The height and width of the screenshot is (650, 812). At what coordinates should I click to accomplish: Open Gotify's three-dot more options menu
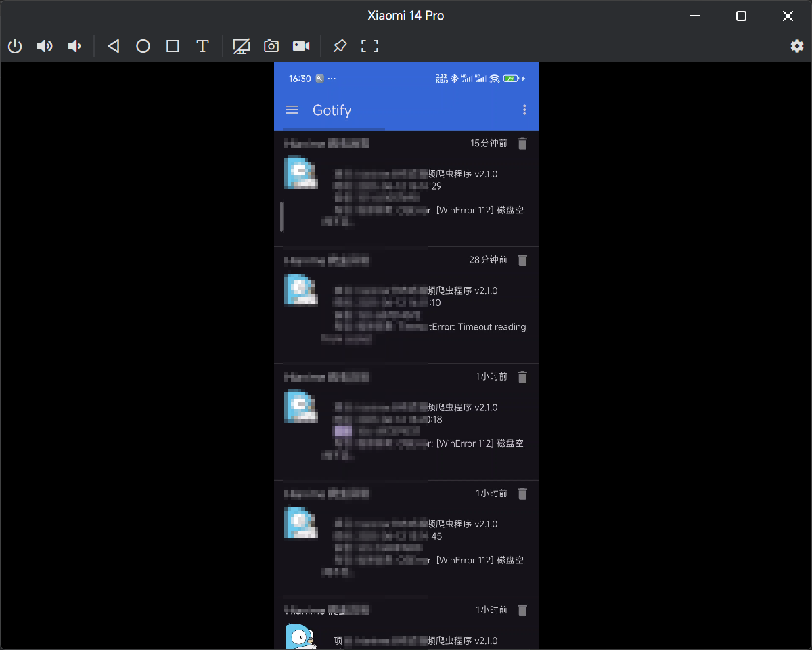(x=524, y=110)
